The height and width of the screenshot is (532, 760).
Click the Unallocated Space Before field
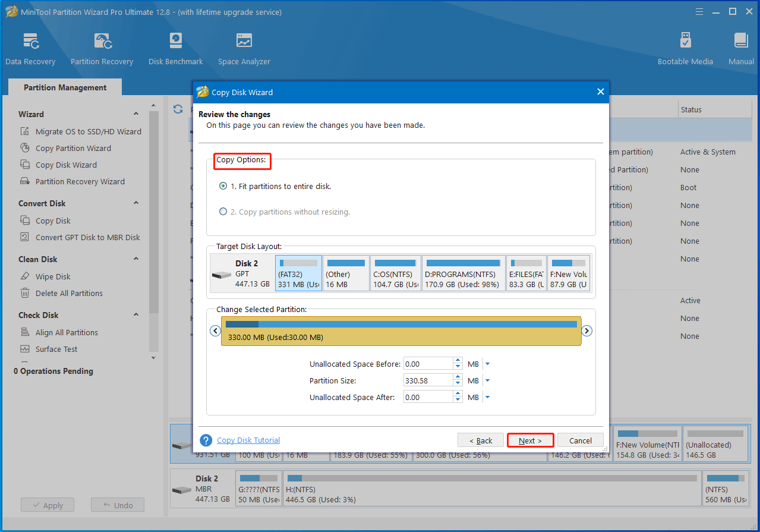(428, 364)
